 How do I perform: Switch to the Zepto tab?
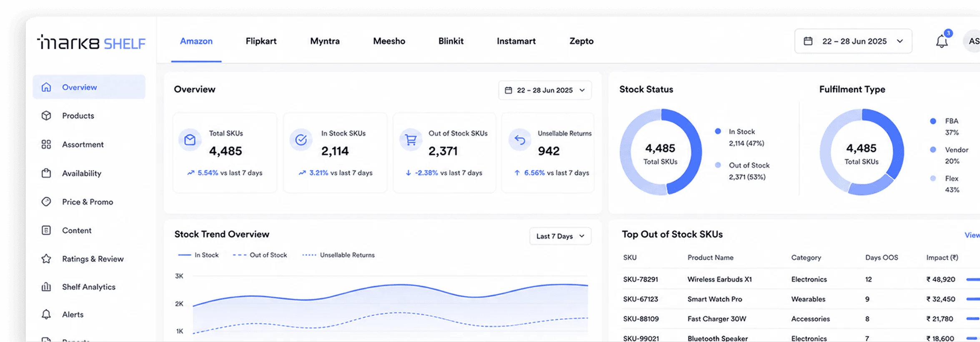581,41
